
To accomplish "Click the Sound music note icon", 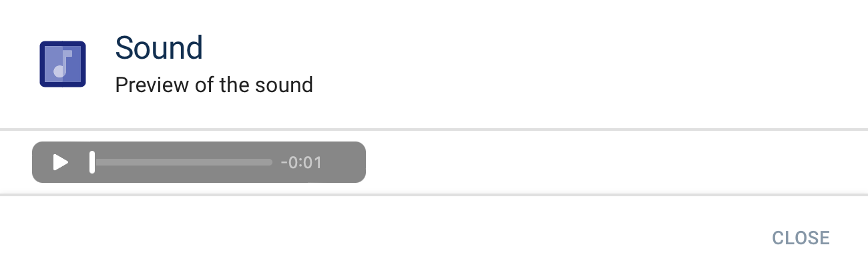I will (62, 64).
